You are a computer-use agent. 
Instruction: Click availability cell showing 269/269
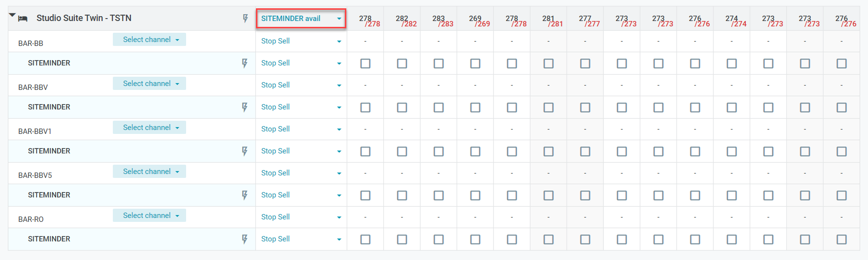click(x=479, y=21)
